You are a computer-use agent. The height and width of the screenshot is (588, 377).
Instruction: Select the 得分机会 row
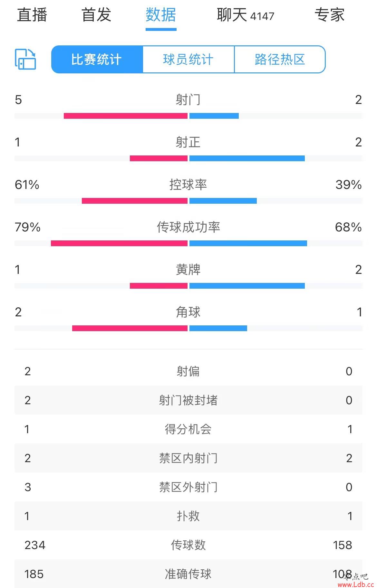(x=188, y=429)
